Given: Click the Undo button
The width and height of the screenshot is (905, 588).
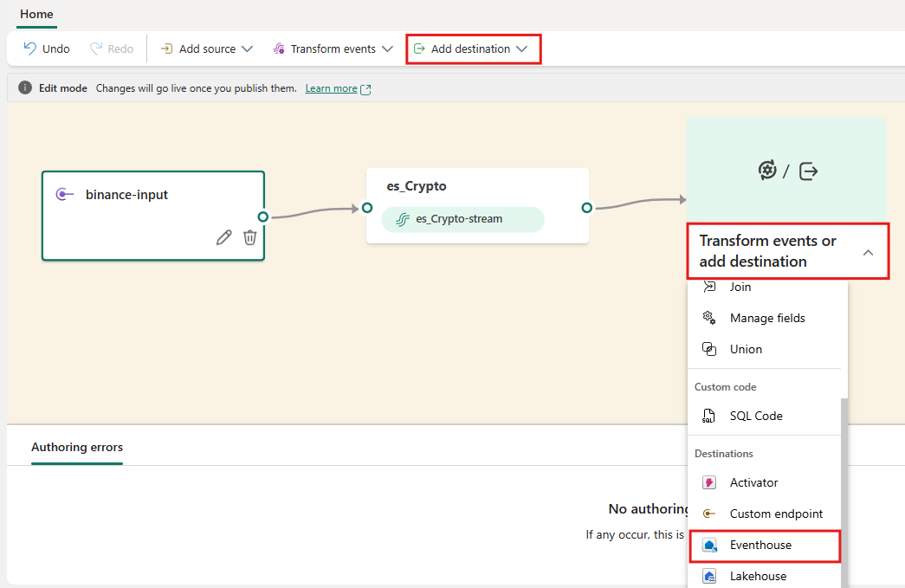Looking at the screenshot, I should [47, 49].
